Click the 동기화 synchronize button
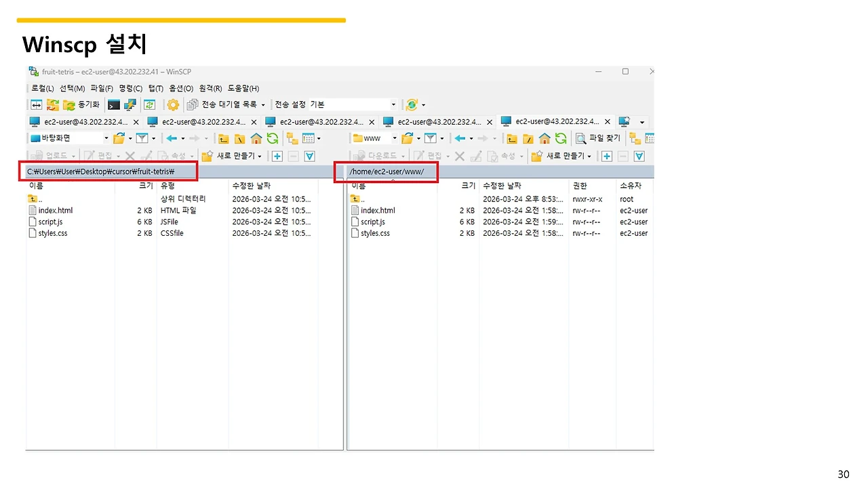The height and width of the screenshot is (488, 868). [81, 105]
